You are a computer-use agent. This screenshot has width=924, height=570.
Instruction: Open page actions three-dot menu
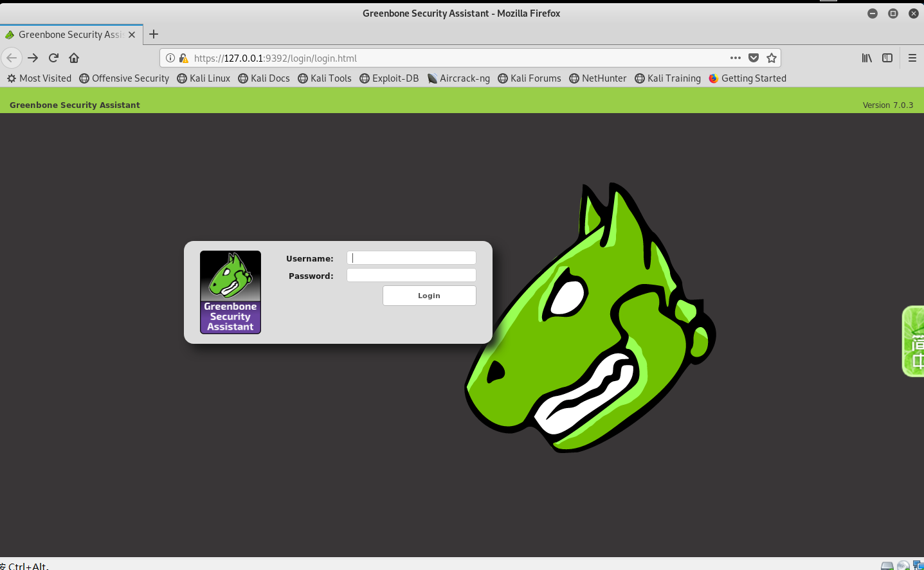coord(736,58)
